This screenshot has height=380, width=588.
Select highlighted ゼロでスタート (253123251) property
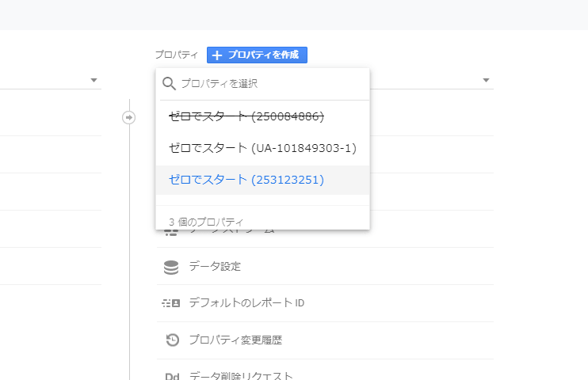click(246, 180)
